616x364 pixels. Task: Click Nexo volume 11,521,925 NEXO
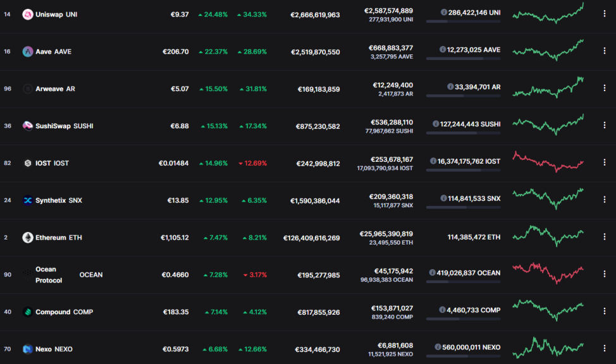(x=390, y=354)
